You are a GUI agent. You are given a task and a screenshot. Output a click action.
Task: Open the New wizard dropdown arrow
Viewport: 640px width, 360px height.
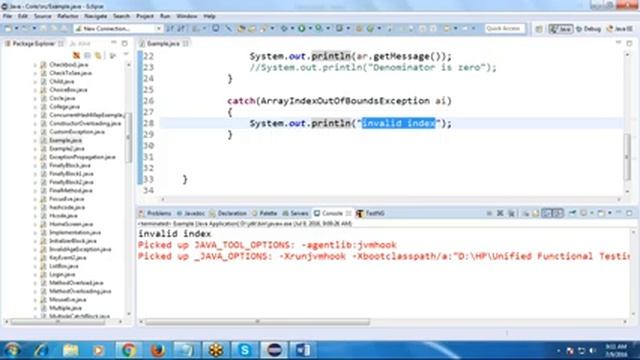click(16, 28)
